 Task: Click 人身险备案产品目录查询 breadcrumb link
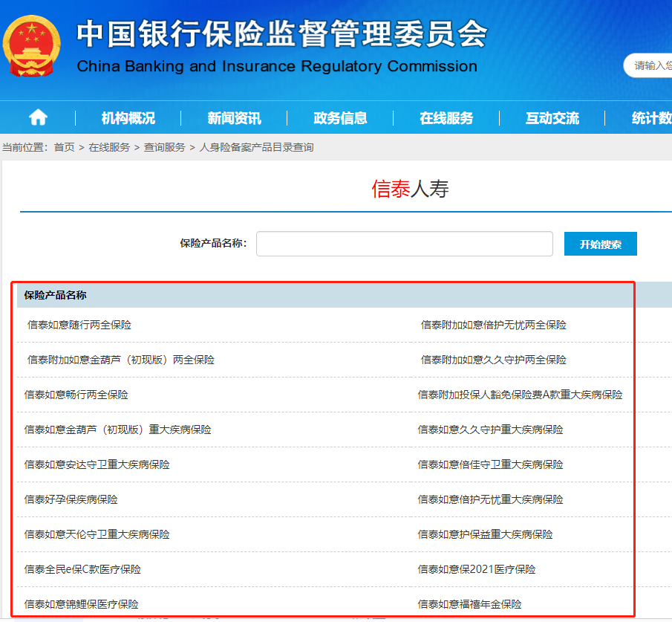pyautogui.click(x=256, y=147)
